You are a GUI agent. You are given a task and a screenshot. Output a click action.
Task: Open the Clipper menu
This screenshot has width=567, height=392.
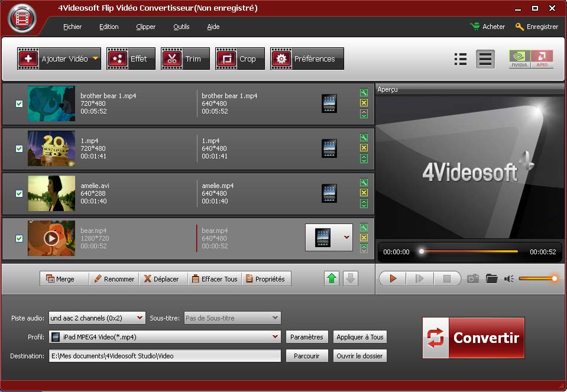[145, 27]
